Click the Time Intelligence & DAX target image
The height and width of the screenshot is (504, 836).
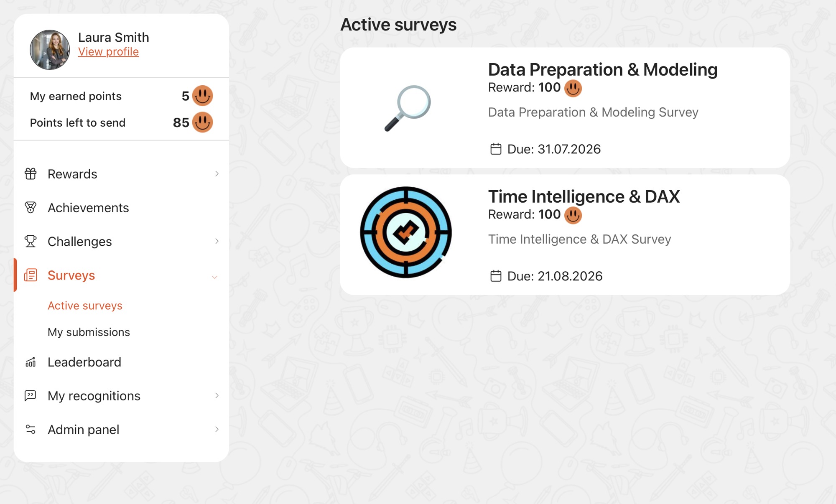[406, 232]
